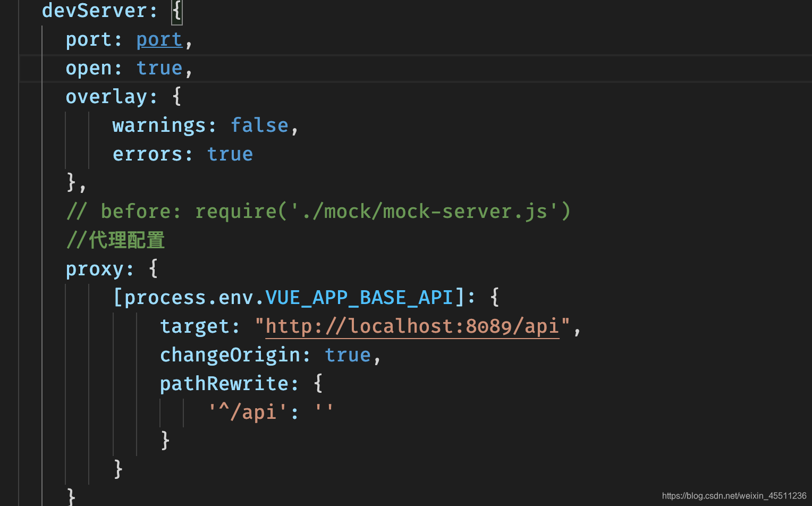
Task: Click the 'overlay' property key
Action: pos(106,97)
